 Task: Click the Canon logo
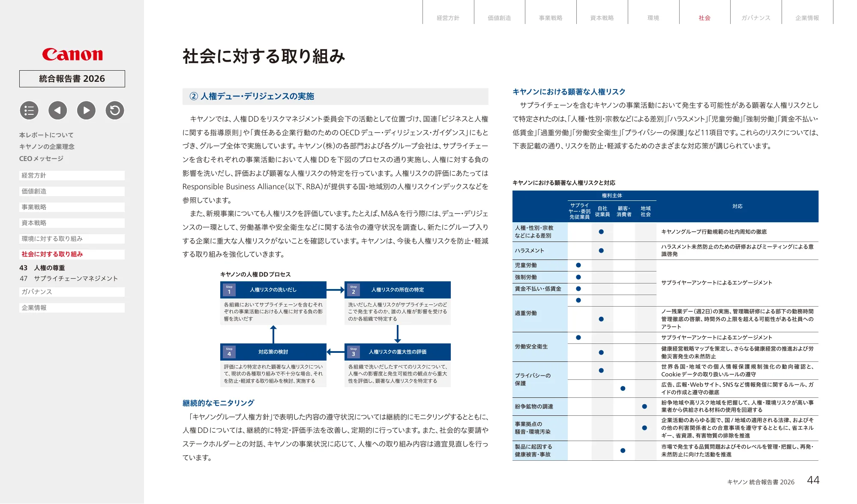72,54
